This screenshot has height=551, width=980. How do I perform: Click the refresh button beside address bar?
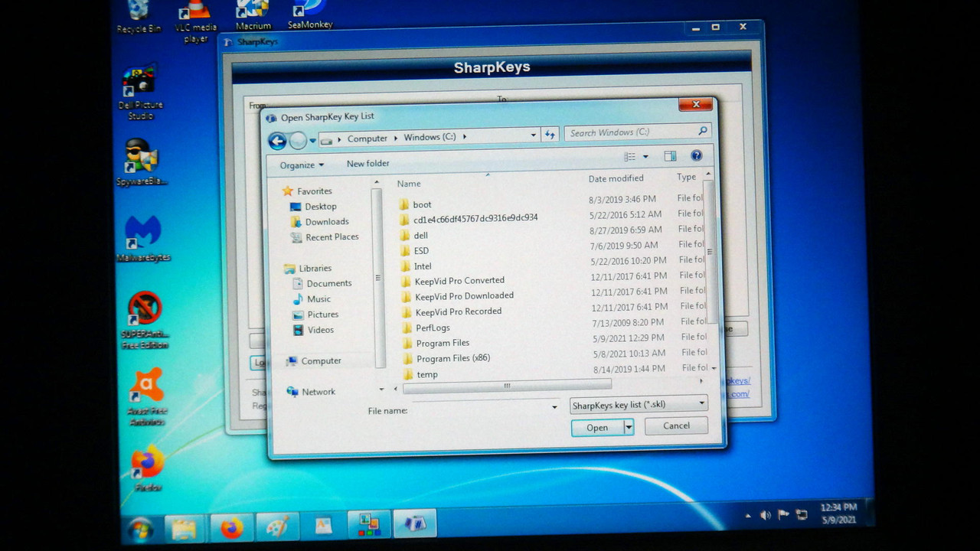pos(550,135)
